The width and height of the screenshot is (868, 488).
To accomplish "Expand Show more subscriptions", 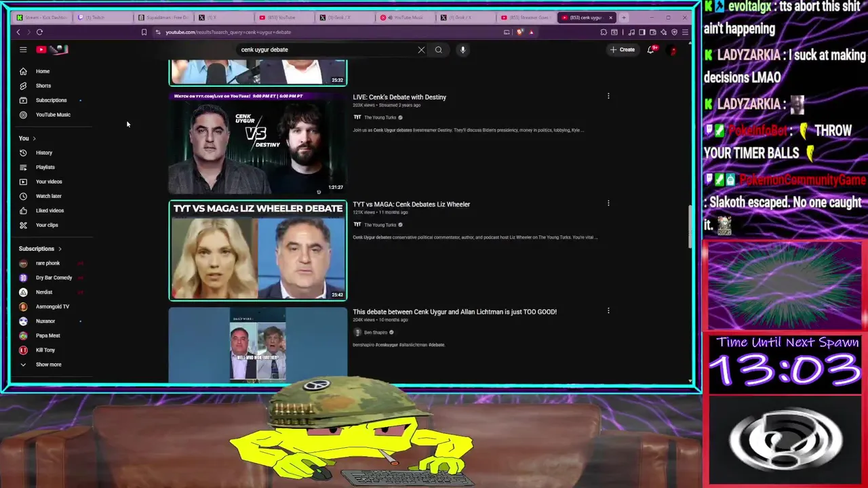I will coord(48,365).
